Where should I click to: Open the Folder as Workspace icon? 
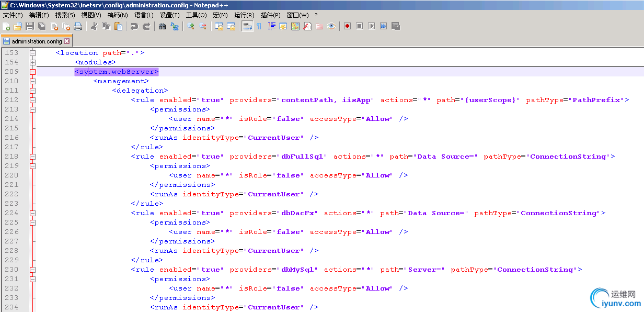click(x=319, y=26)
